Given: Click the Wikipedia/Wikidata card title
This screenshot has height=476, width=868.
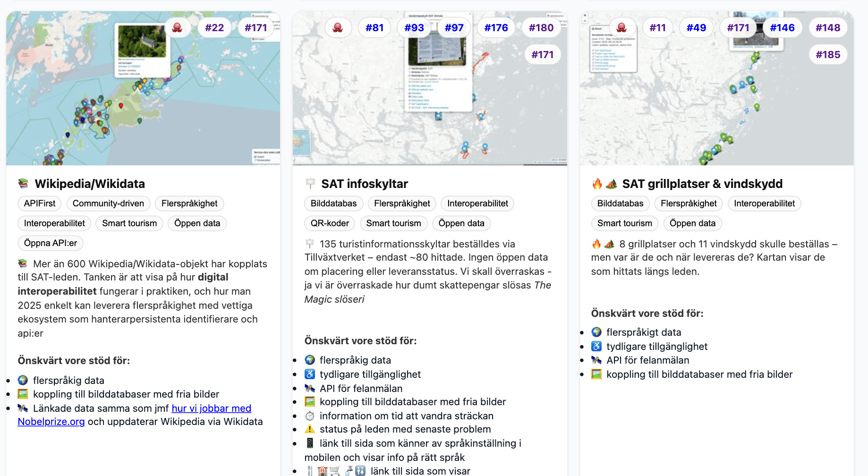Looking at the screenshot, I should [90, 184].
